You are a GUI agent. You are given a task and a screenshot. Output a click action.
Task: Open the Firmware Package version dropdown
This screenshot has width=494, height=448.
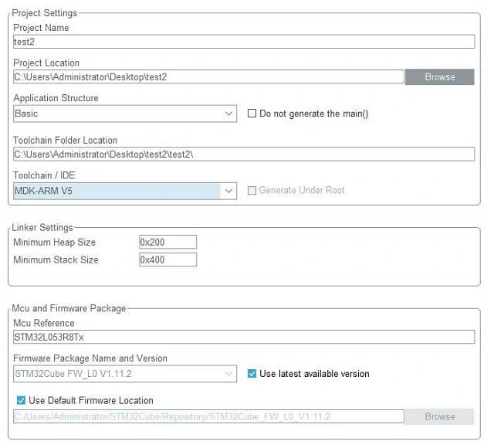click(125, 374)
